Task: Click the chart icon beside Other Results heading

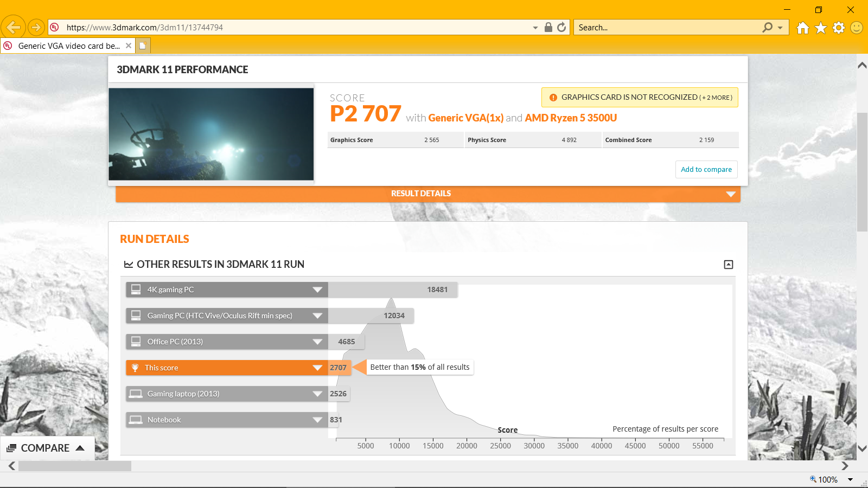Action: (129, 265)
